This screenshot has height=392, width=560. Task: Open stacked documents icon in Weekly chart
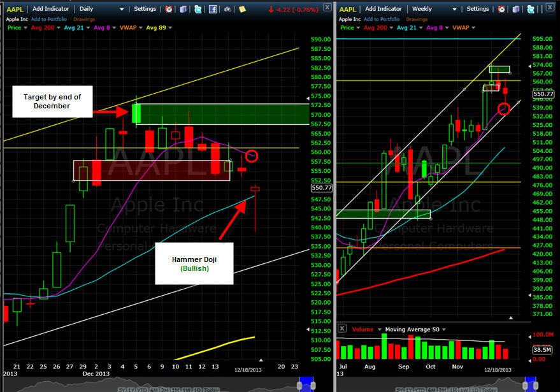click(516, 10)
